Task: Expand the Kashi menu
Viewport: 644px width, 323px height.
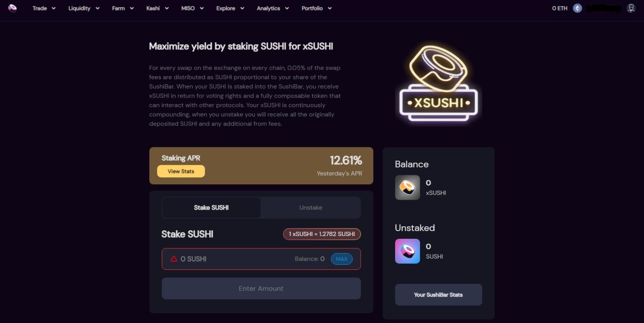Action: [156, 8]
